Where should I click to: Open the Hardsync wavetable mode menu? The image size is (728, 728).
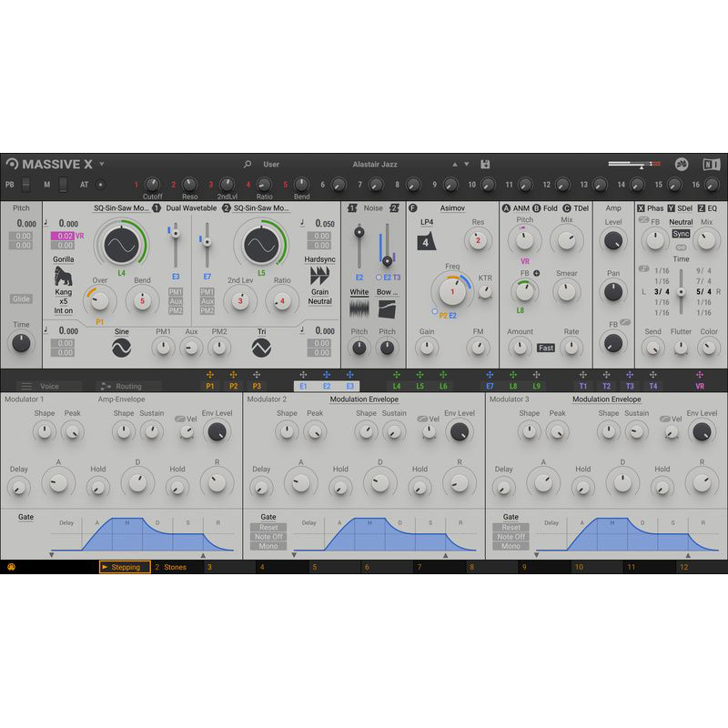[320, 259]
